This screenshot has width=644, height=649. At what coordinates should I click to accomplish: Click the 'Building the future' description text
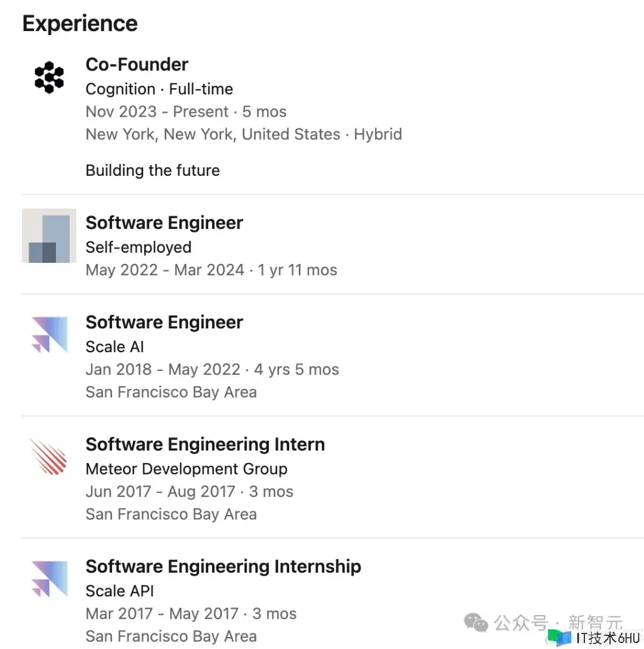click(153, 170)
